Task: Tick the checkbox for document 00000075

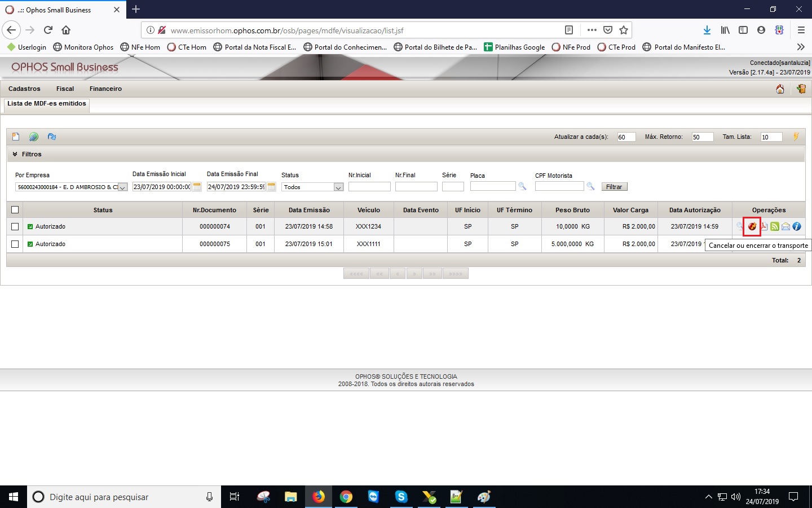Action: click(15, 244)
